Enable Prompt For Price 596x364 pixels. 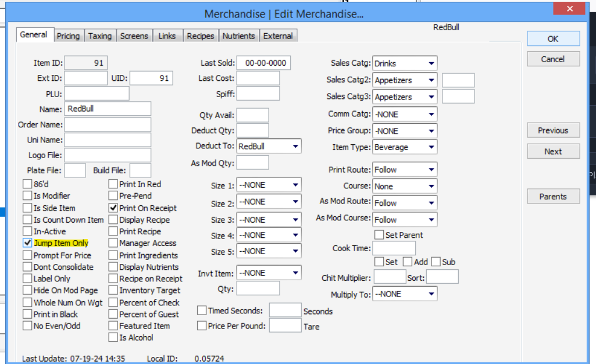pyautogui.click(x=27, y=255)
